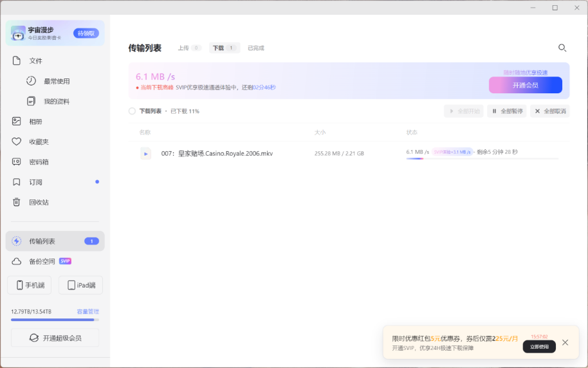Image resolution: width=588 pixels, height=368 pixels.
Task: Click the 状态 column header
Action: (412, 133)
